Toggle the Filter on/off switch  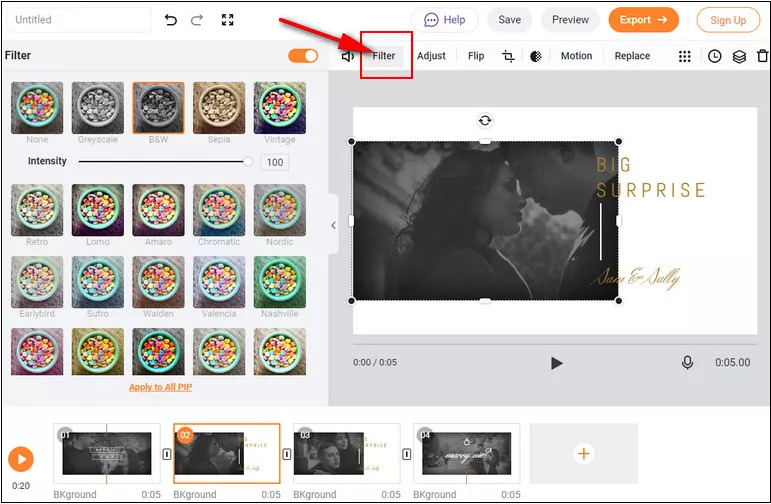(x=303, y=56)
